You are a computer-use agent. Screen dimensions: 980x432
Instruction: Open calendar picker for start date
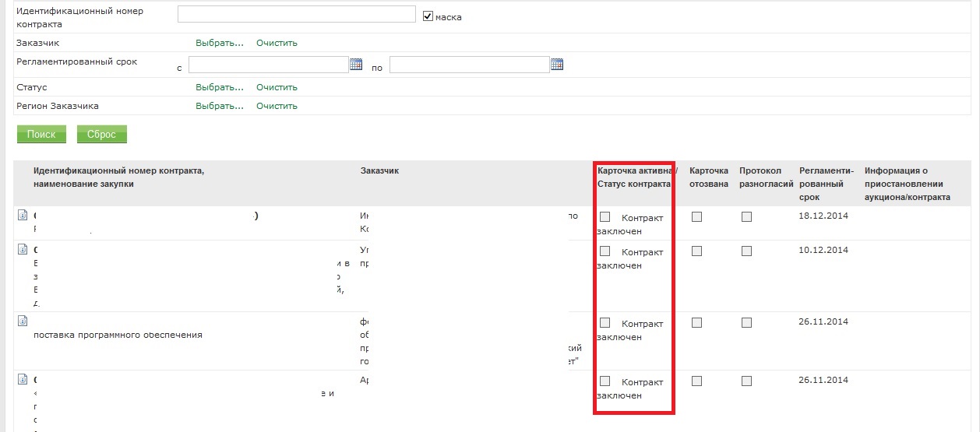click(356, 65)
